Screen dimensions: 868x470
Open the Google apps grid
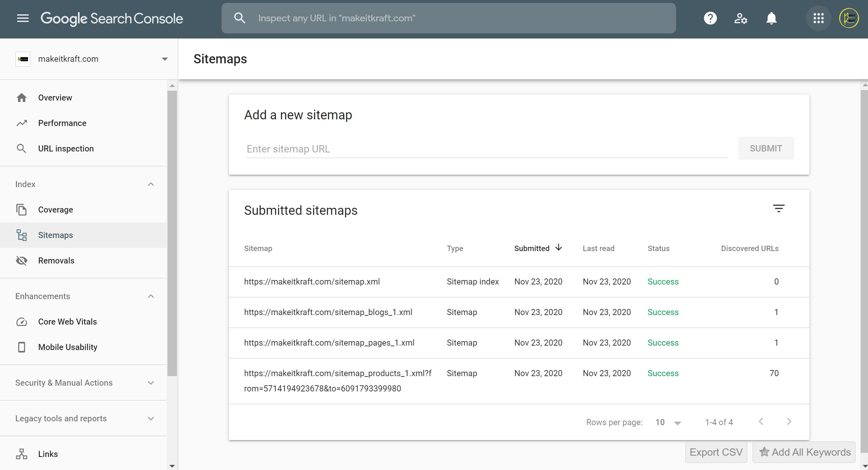click(x=818, y=18)
